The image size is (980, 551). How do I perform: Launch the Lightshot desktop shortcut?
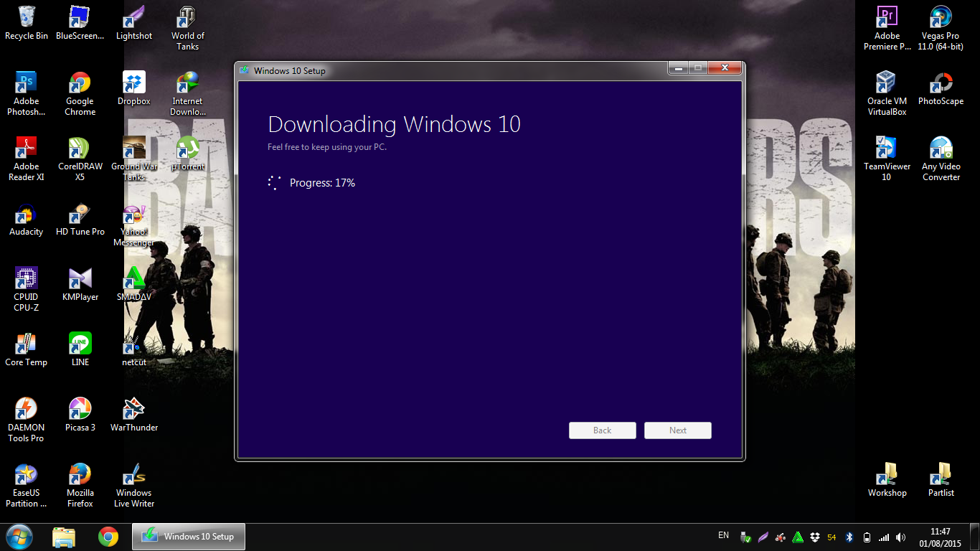[x=134, y=23]
